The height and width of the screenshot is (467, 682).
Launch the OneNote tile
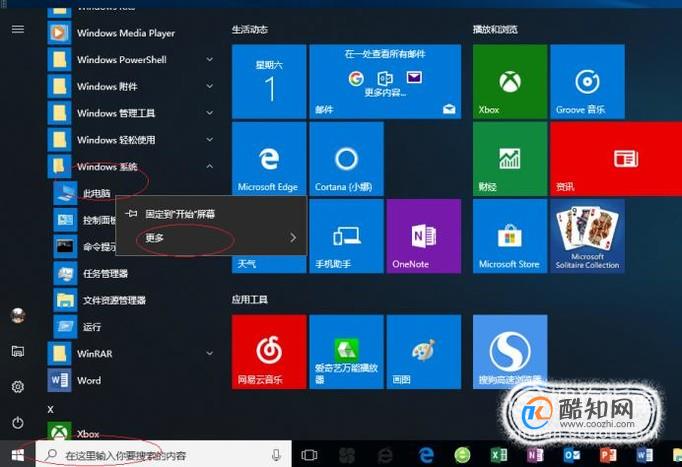[424, 236]
